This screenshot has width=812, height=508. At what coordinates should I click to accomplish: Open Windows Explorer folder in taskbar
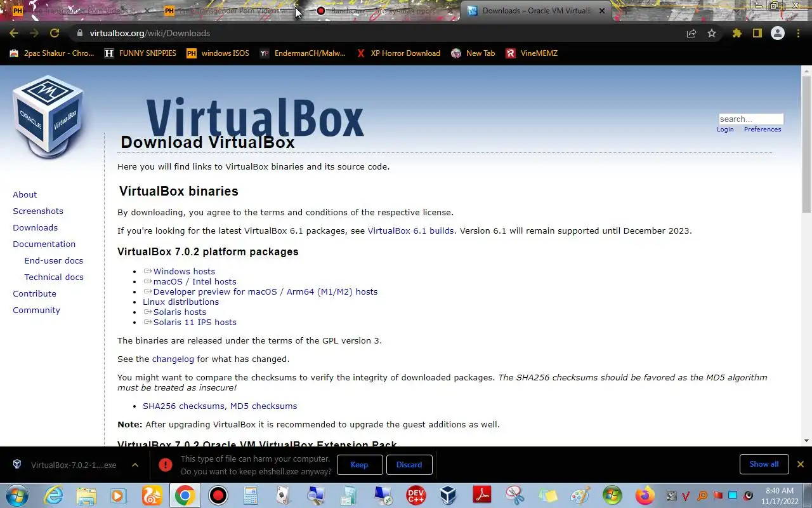(86, 495)
